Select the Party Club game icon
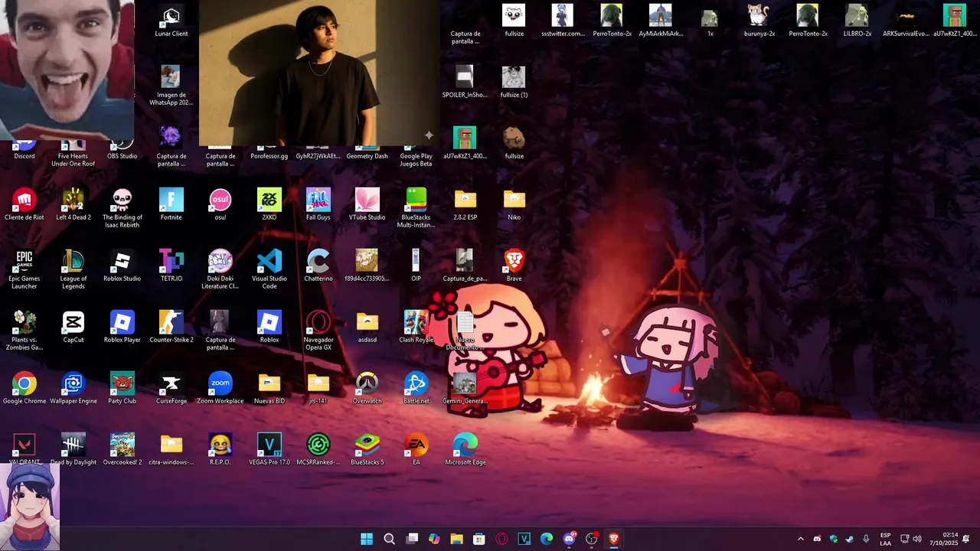Viewport: 980px width, 551px height. pyautogui.click(x=122, y=389)
